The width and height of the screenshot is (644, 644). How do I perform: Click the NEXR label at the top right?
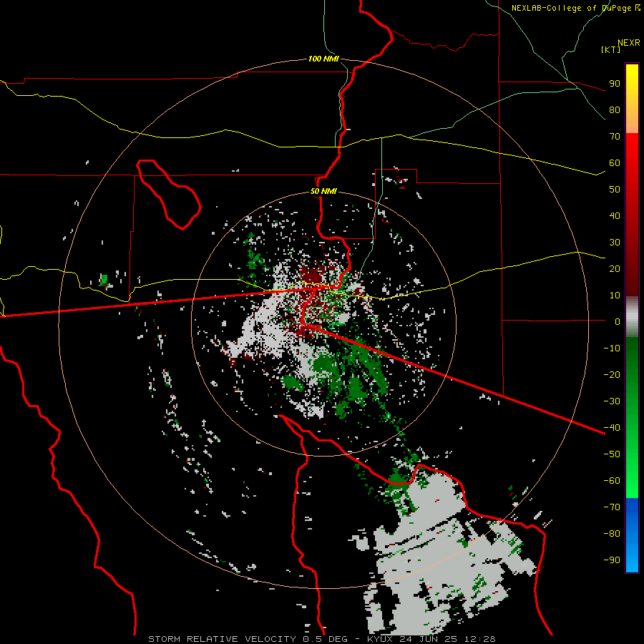(x=628, y=43)
